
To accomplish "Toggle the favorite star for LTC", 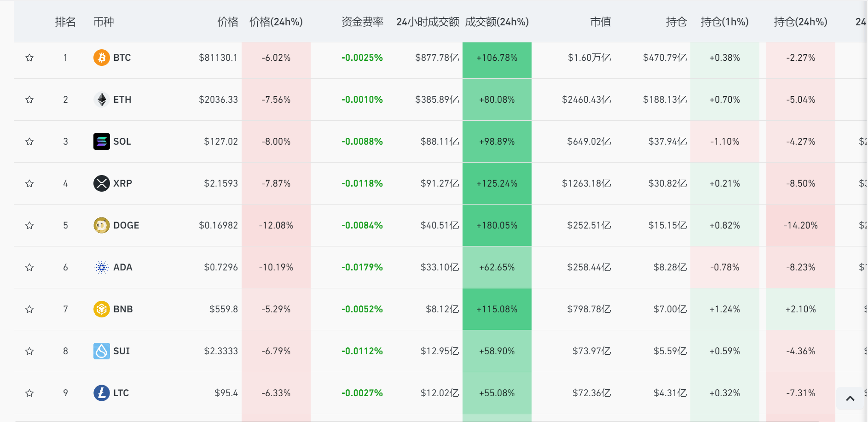I will (29, 393).
